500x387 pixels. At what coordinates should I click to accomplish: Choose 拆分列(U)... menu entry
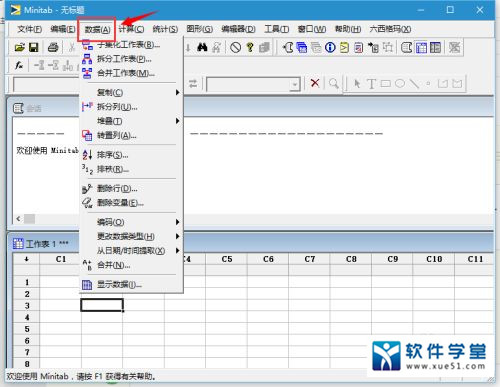click(x=131, y=107)
